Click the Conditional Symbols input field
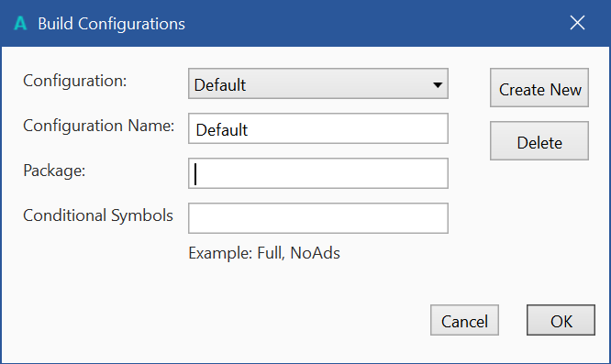This screenshot has height=364, width=611. click(318, 218)
